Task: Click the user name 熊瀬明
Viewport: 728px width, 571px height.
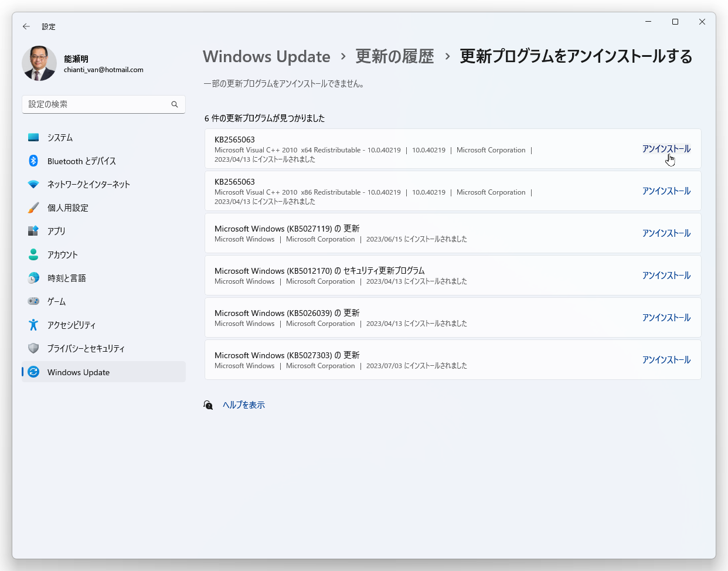Action: (76, 59)
